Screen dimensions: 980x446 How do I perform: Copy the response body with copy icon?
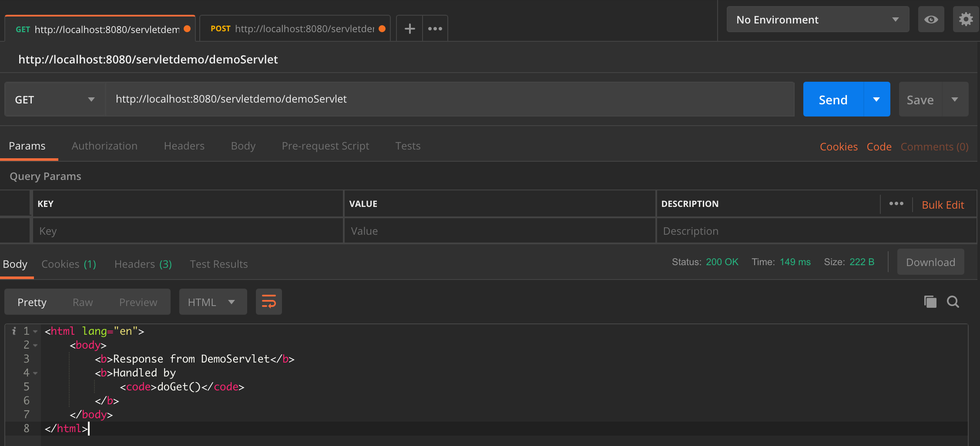coord(930,302)
